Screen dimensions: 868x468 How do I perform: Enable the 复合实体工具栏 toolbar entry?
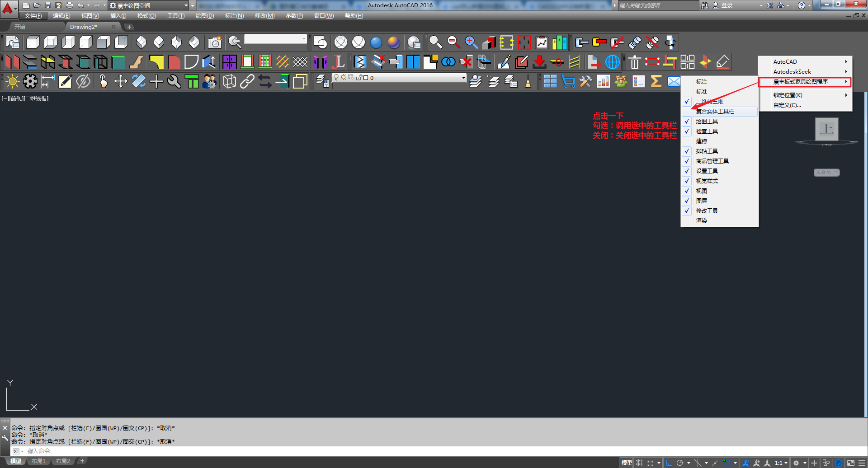coord(720,112)
